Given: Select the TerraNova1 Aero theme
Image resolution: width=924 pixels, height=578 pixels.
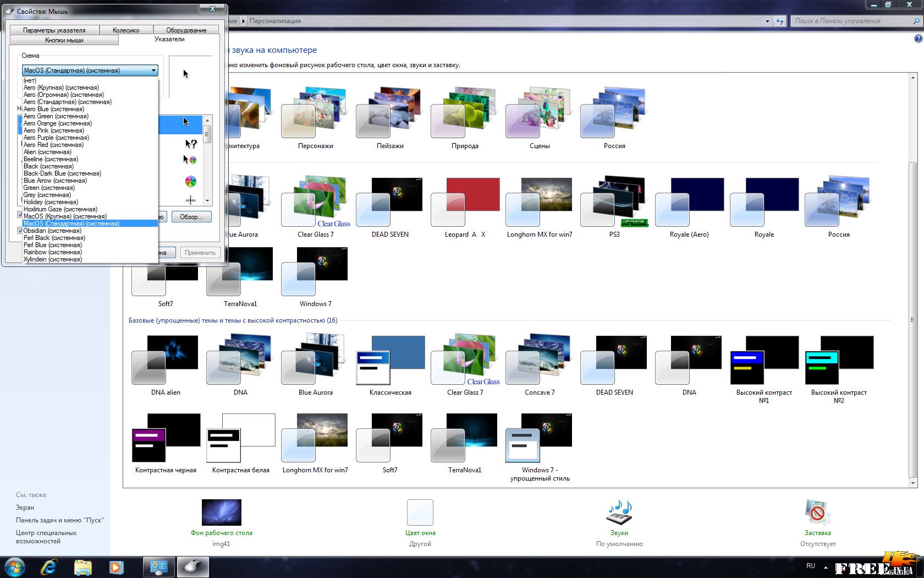Looking at the screenshot, I should pos(240,277).
